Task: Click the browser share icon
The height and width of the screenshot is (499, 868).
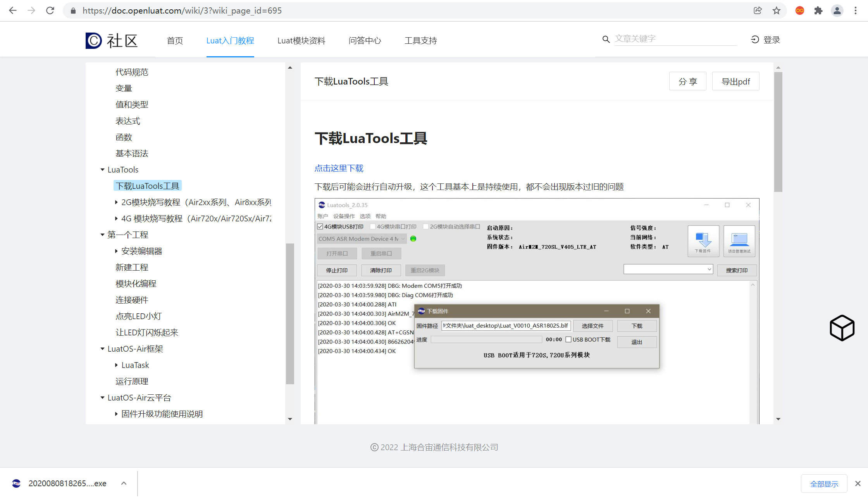Action: 758,10
